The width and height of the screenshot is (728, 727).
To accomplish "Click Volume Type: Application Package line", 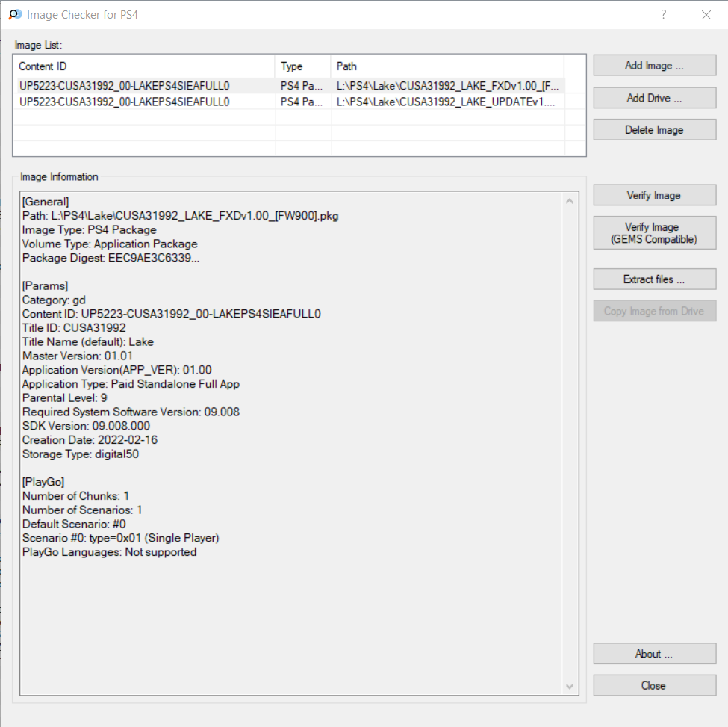I will point(110,244).
